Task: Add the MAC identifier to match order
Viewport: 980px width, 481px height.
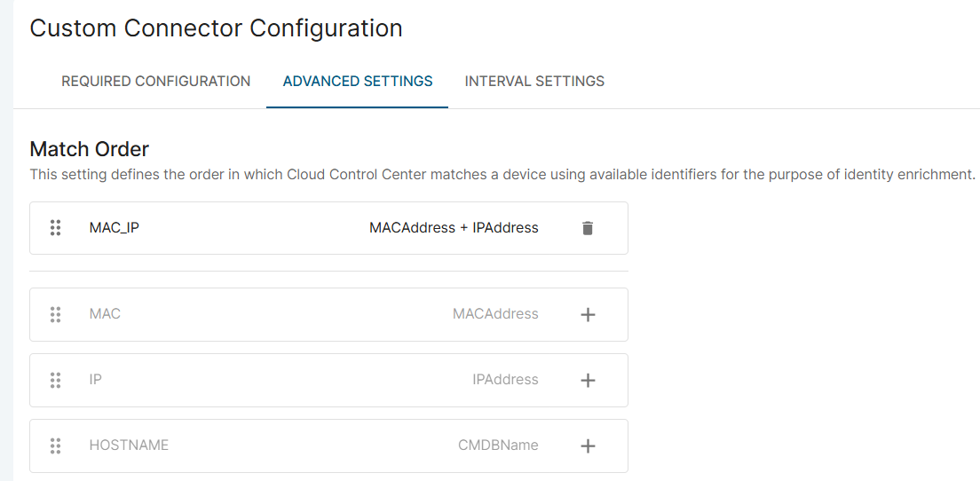Action: pyautogui.click(x=588, y=315)
